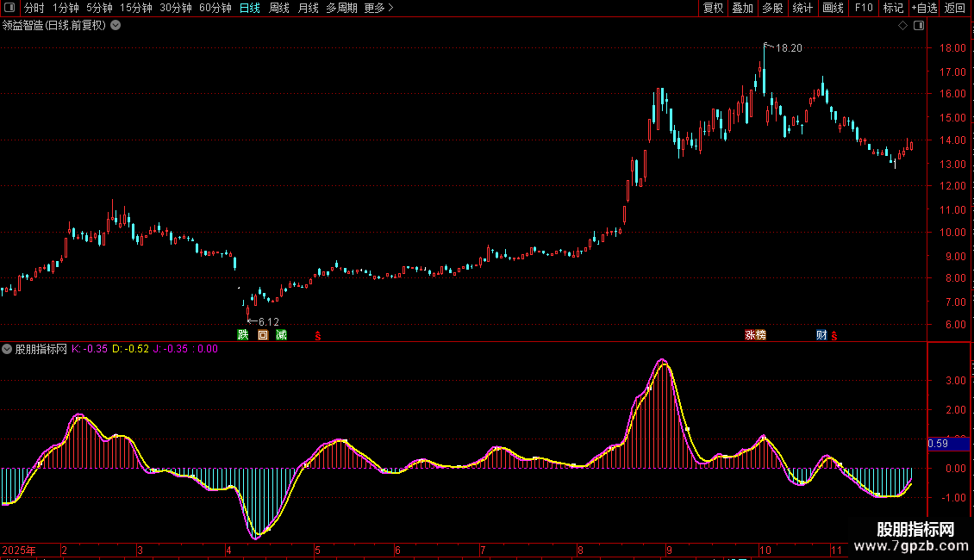This screenshot has width=974, height=560.
Task: Click the 0.59 value label on indicator axis
Action: [938, 445]
